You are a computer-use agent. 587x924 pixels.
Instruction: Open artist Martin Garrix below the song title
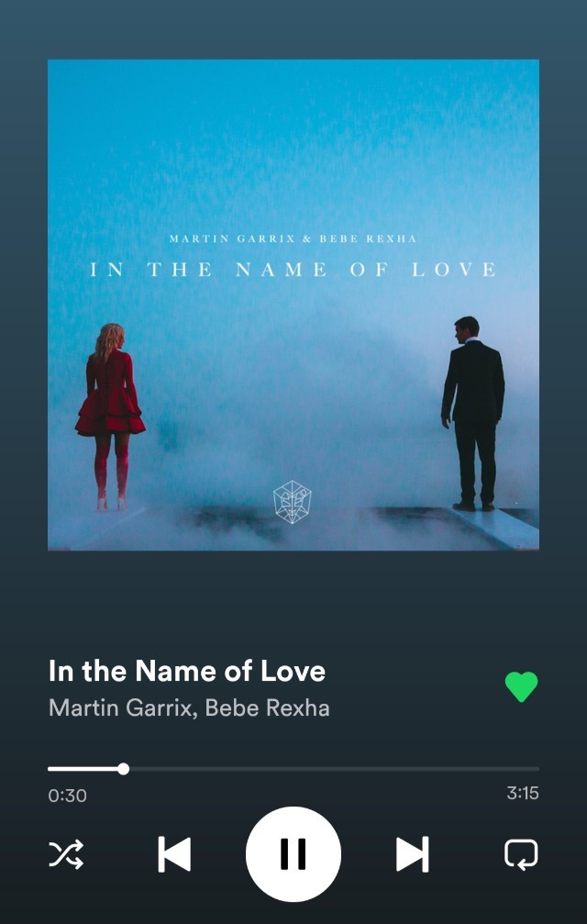click(x=121, y=707)
